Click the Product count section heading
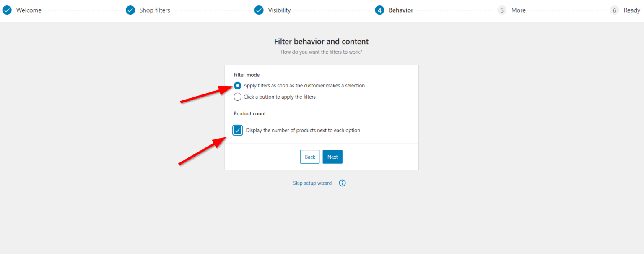644x254 pixels. (249, 113)
